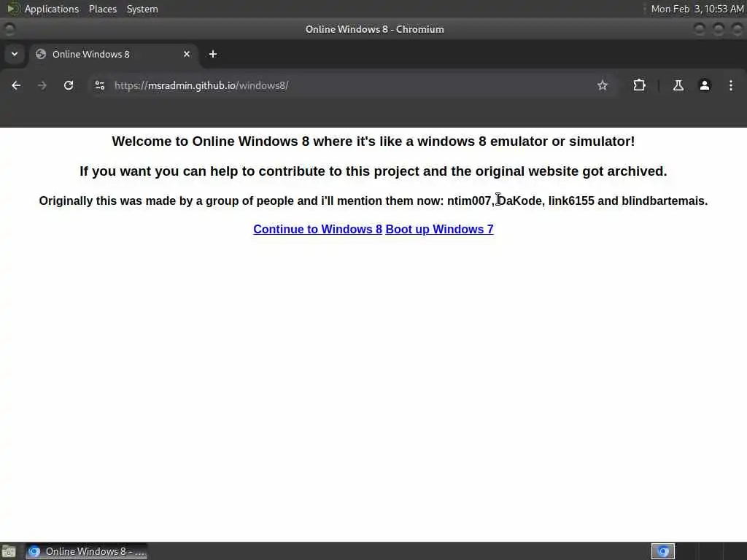The height and width of the screenshot is (560, 747).
Task: Click the show desktop icon in bottom panel
Action: pos(9,551)
